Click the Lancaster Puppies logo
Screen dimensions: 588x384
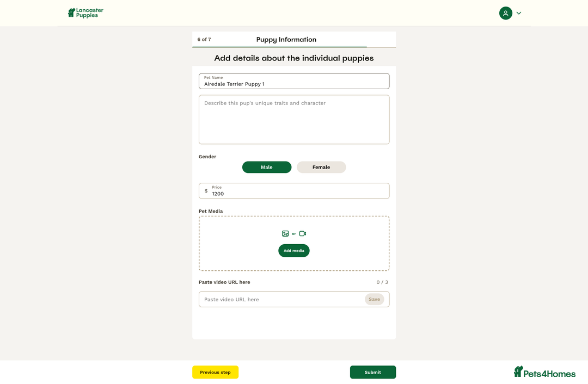(85, 13)
